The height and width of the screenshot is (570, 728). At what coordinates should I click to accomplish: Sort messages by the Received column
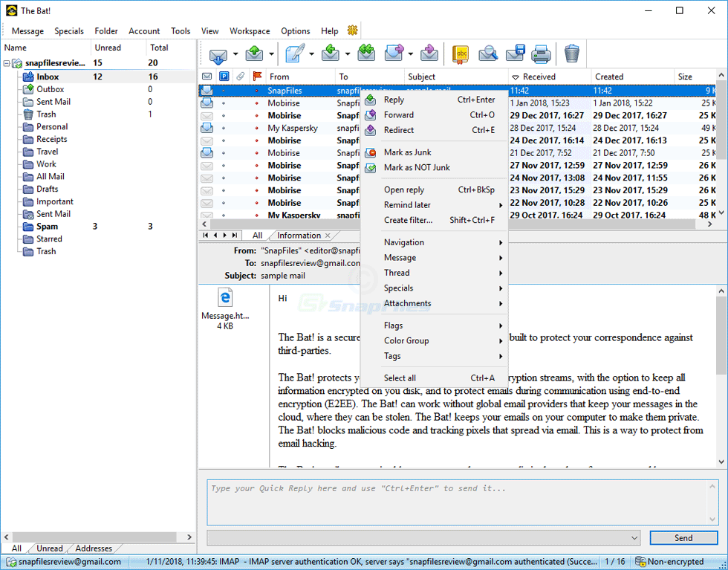[550, 77]
